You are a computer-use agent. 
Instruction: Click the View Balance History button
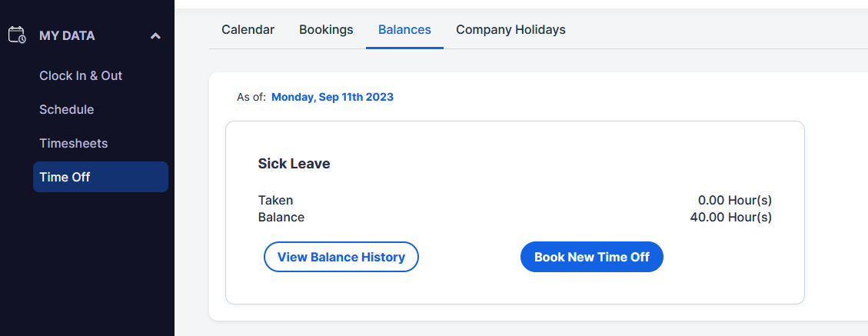coord(341,257)
